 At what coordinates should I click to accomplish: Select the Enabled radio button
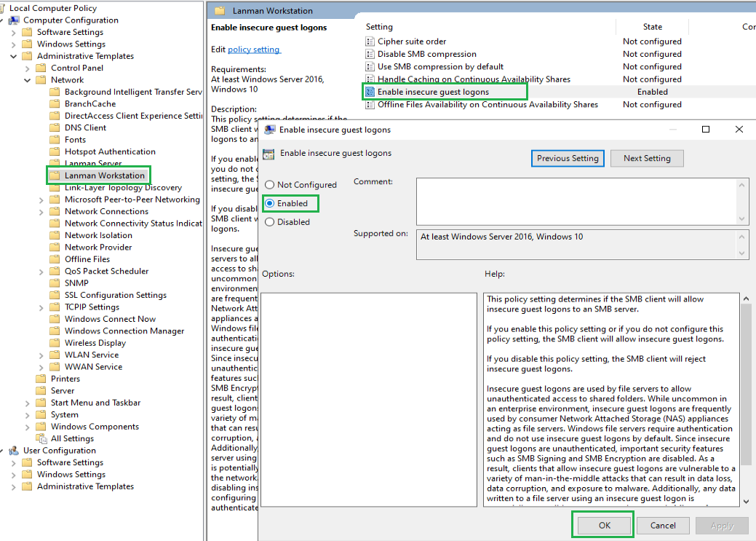click(x=270, y=203)
